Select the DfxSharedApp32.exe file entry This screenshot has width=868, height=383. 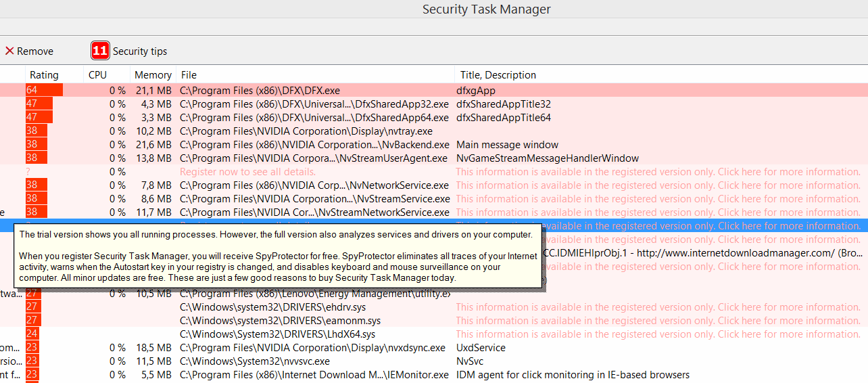(314, 104)
